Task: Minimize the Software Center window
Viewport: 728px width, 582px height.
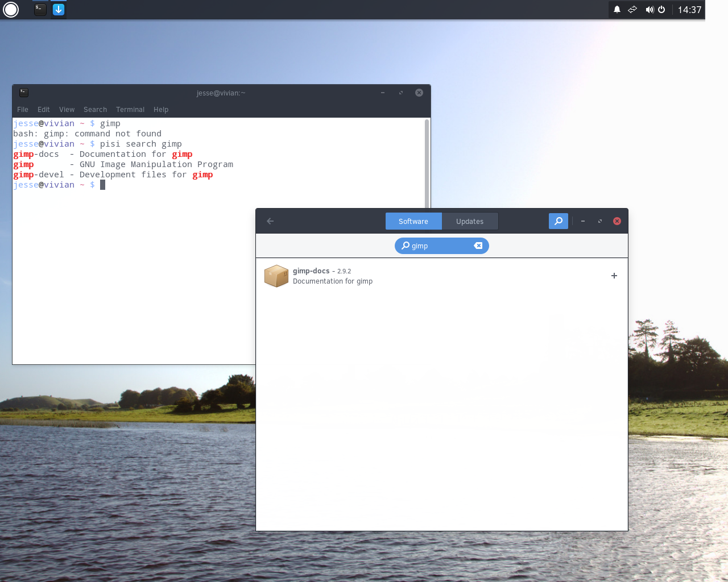Action: click(x=583, y=221)
